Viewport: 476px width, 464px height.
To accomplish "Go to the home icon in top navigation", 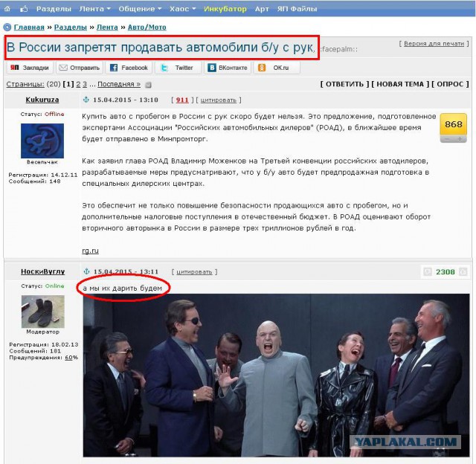I will 7,9.
